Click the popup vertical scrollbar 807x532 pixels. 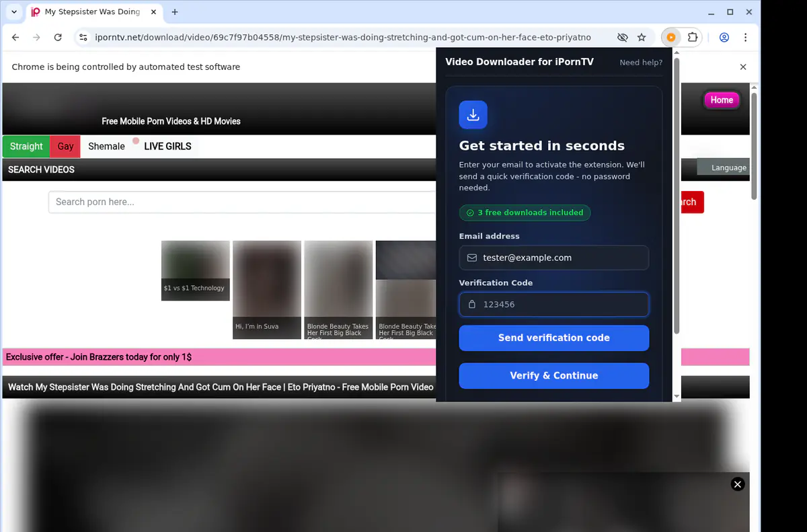tap(677, 195)
